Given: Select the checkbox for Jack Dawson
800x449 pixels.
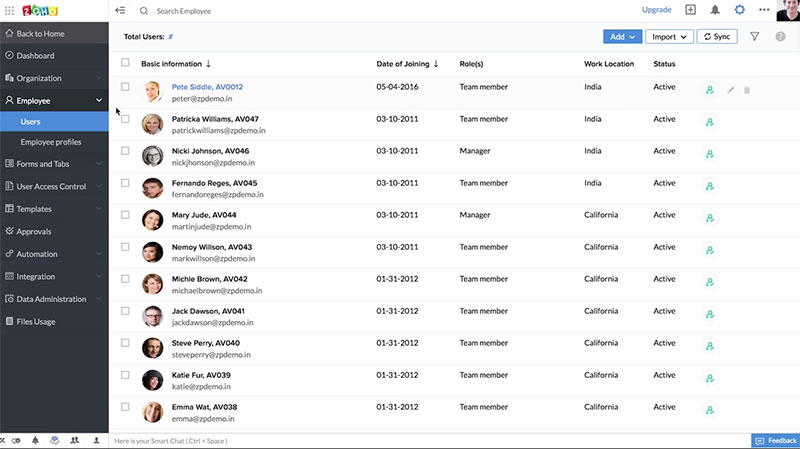Looking at the screenshot, I should tap(125, 311).
